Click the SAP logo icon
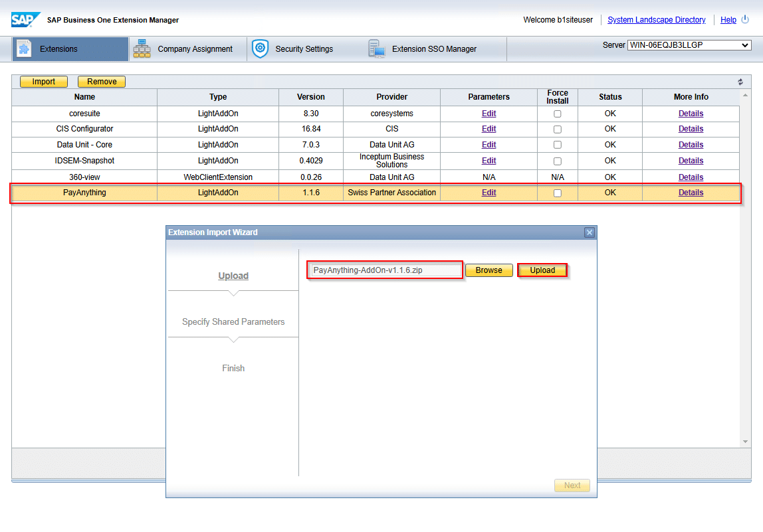Image resolution: width=763 pixels, height=532 pixels. click(25, 20)
